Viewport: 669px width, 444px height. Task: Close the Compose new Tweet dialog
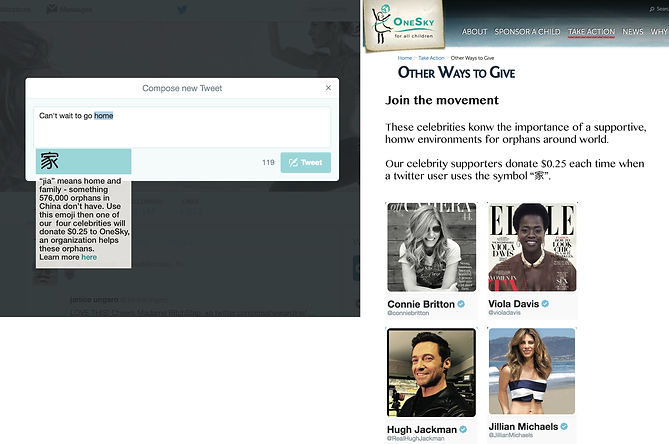[328, 88]
